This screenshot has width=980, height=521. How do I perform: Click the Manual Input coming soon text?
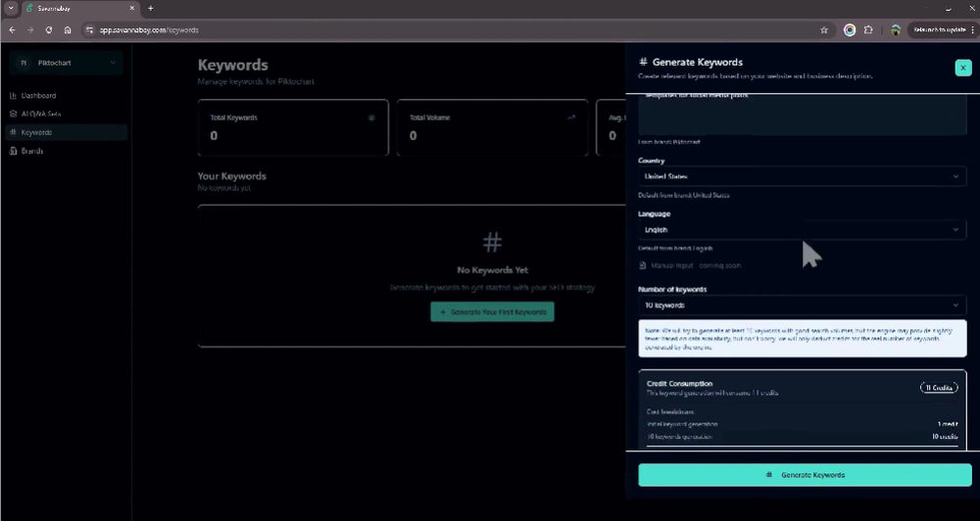[696, 265]
